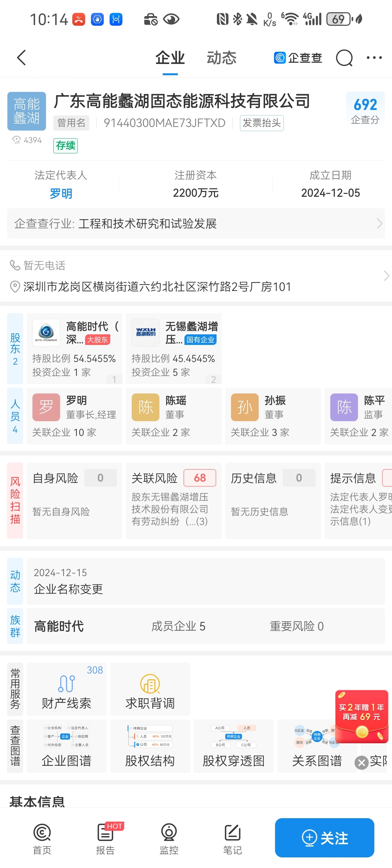Tap the phone icon beside 暂无电话
Viewport: 392px width, 868px height.
[15, 265]
